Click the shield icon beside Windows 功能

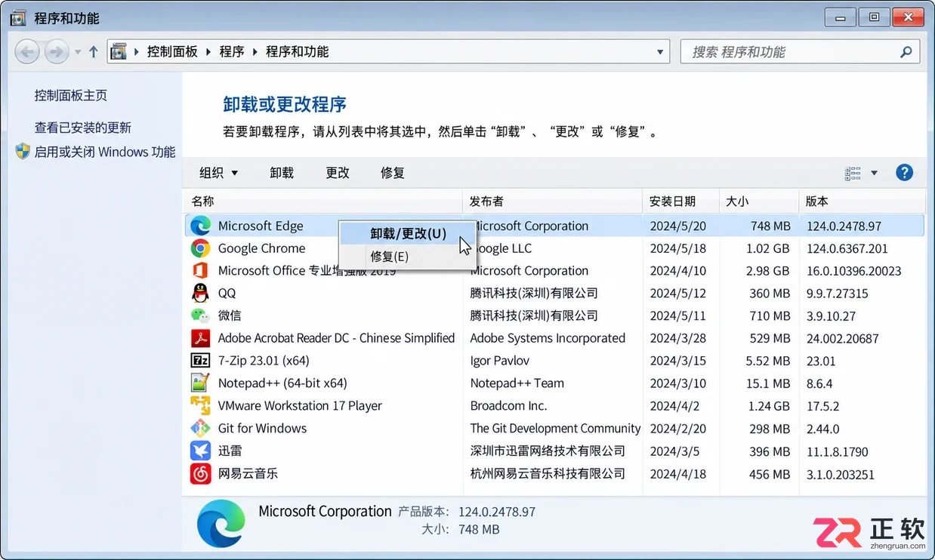click(23, 151)
